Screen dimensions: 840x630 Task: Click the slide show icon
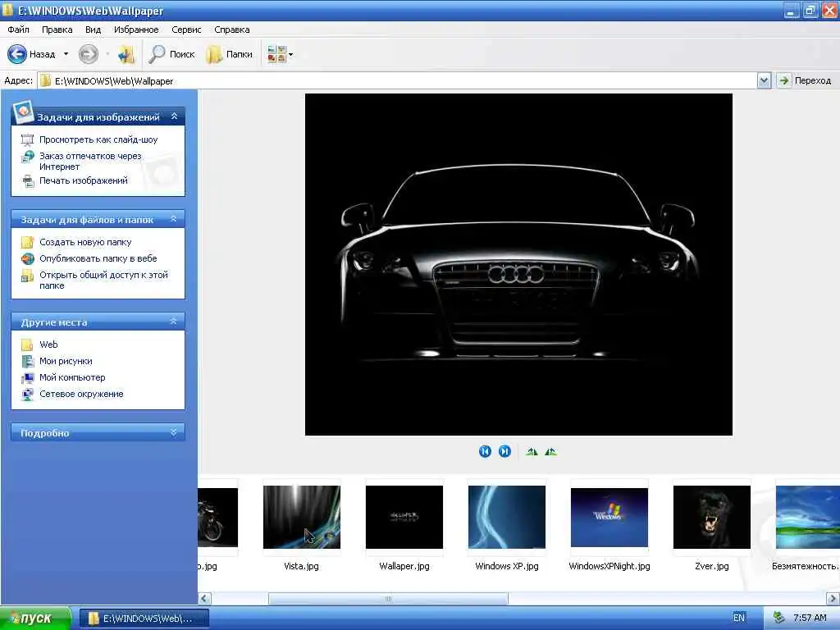27,139
